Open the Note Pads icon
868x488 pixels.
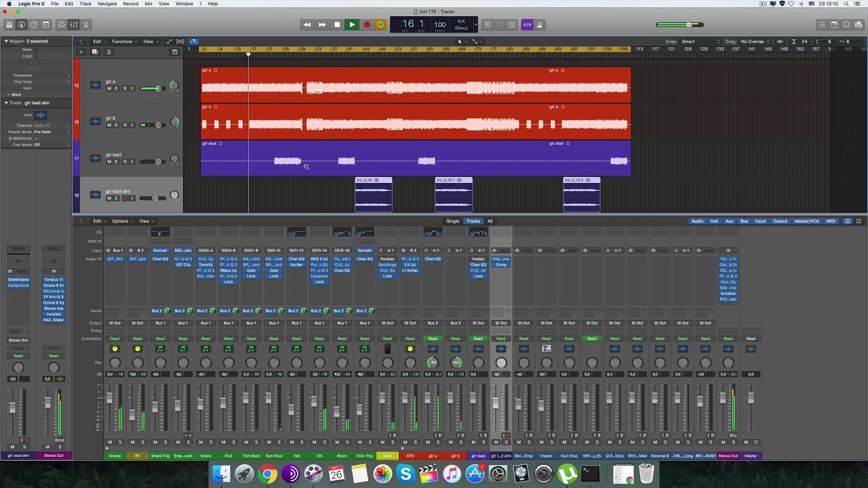pyautogui.click(x=834, y=25)
